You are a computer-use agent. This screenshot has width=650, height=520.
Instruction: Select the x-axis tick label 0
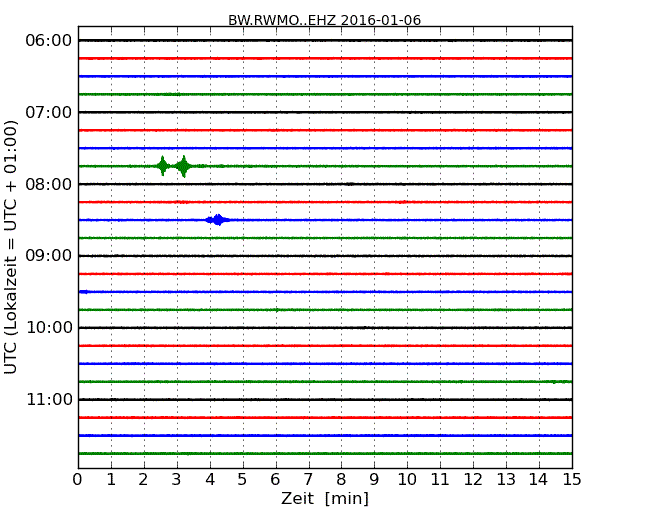[78, 479]
